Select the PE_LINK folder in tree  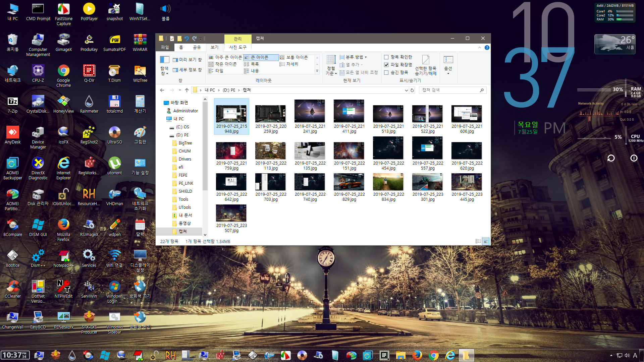click(186, 183)
